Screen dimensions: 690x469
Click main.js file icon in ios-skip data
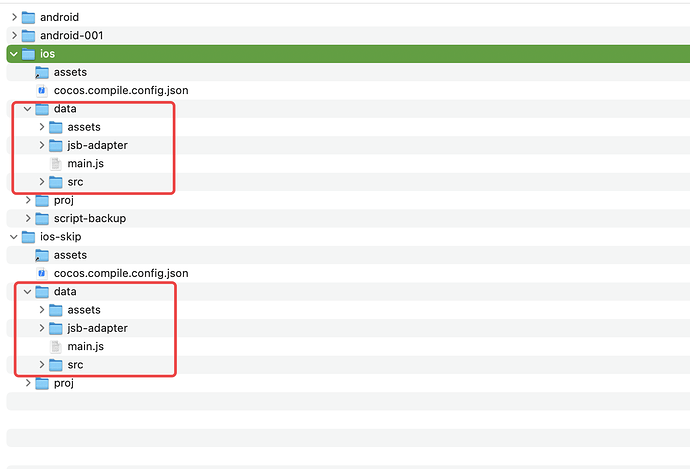(x=55, y=347)
